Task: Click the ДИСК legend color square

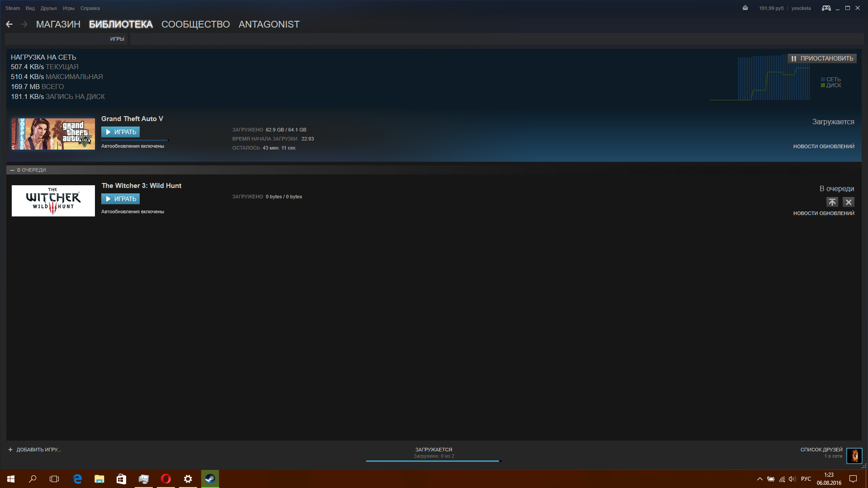Action: pos(823,85)
